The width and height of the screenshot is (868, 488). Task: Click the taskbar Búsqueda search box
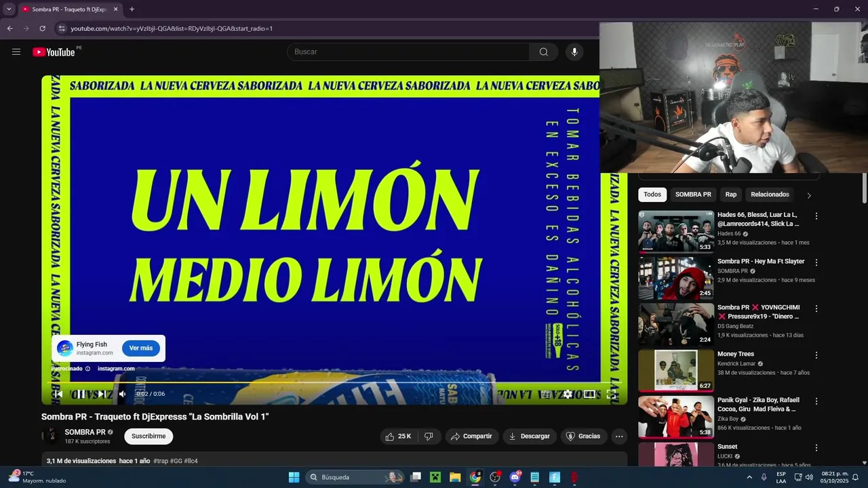click(x=354, y=477)
